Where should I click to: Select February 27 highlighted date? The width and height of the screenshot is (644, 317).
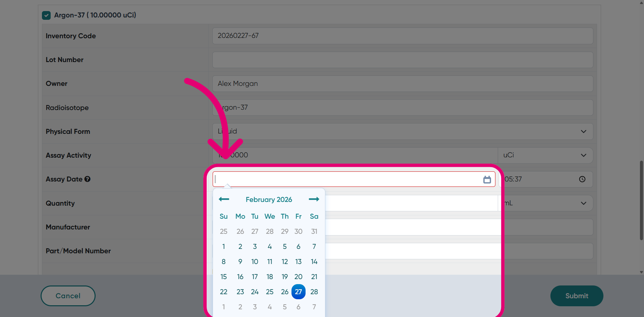299,292
